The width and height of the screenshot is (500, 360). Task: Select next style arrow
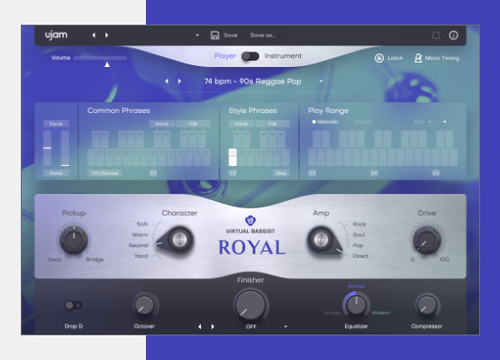180,81
